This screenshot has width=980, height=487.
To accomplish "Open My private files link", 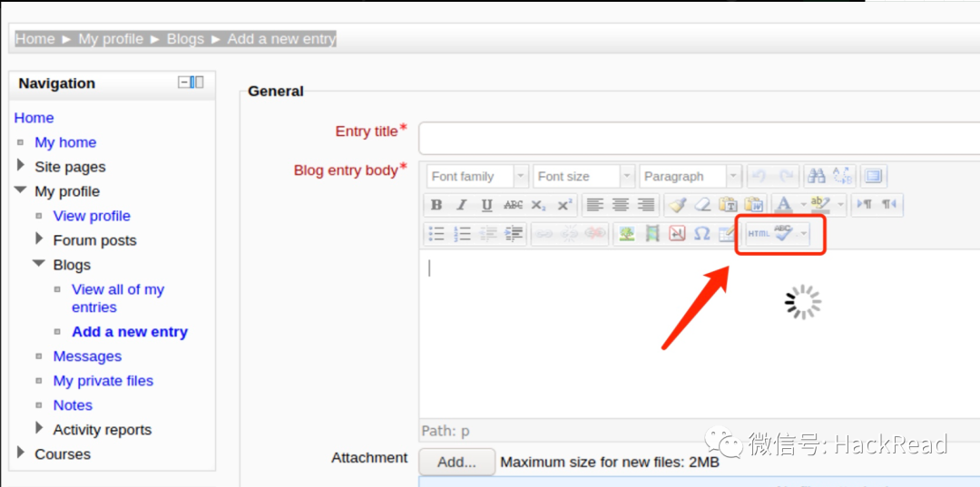I will [103, 381].
